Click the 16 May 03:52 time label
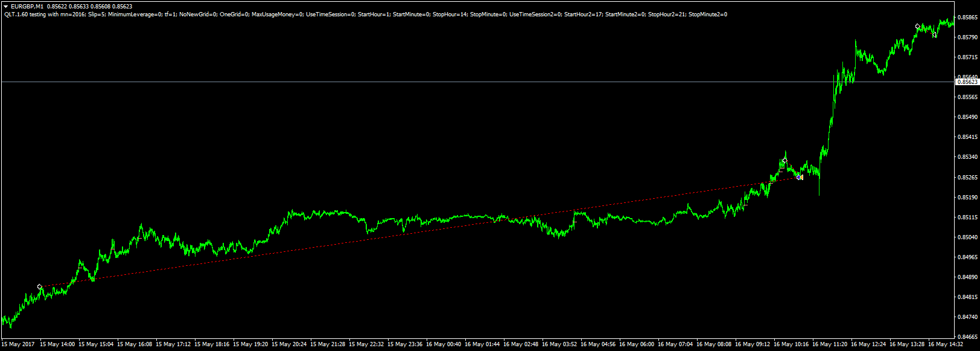980x351 pixels. [x=559, y=344]
